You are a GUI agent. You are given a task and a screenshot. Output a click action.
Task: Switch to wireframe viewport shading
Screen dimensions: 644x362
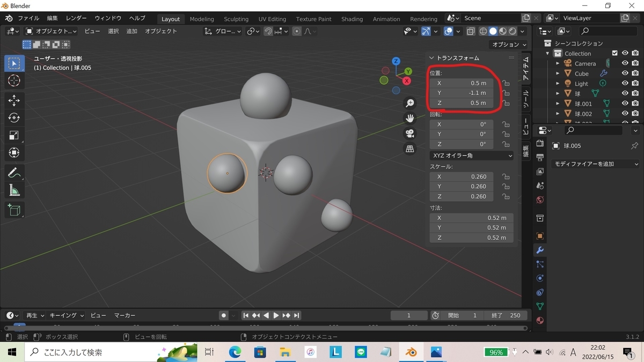pyautogui.click(x=483, y=31)
